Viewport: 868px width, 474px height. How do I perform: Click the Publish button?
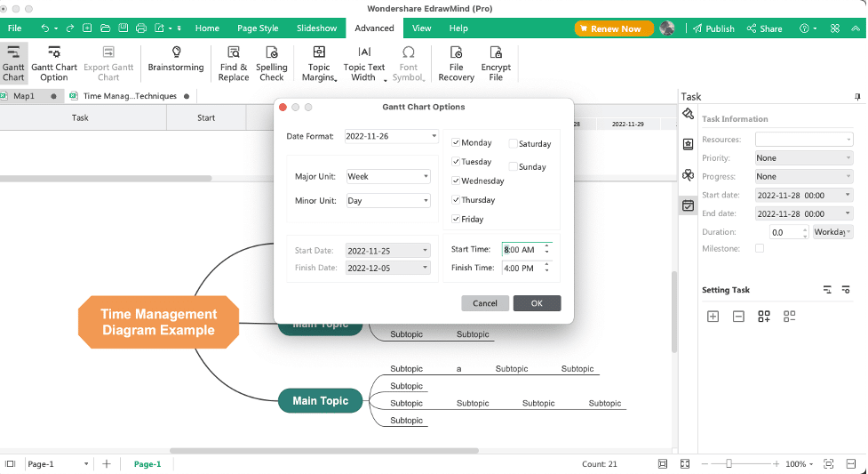714,28
